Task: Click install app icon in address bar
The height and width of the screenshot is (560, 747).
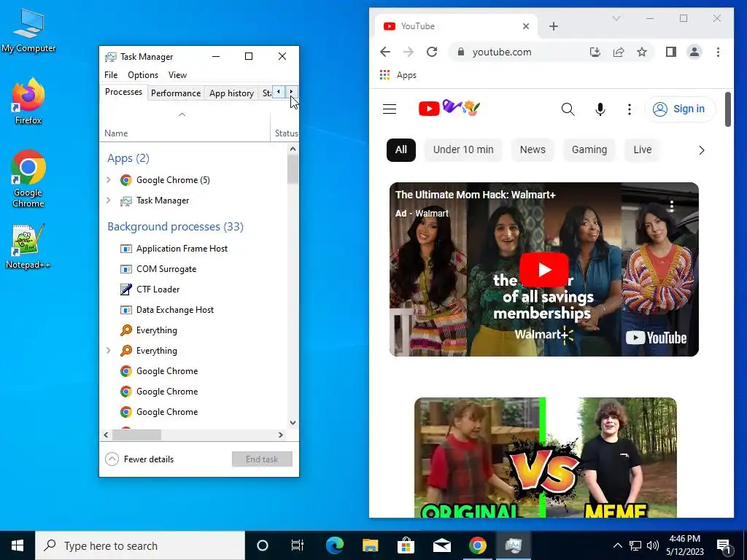Action: click(595, 52)
